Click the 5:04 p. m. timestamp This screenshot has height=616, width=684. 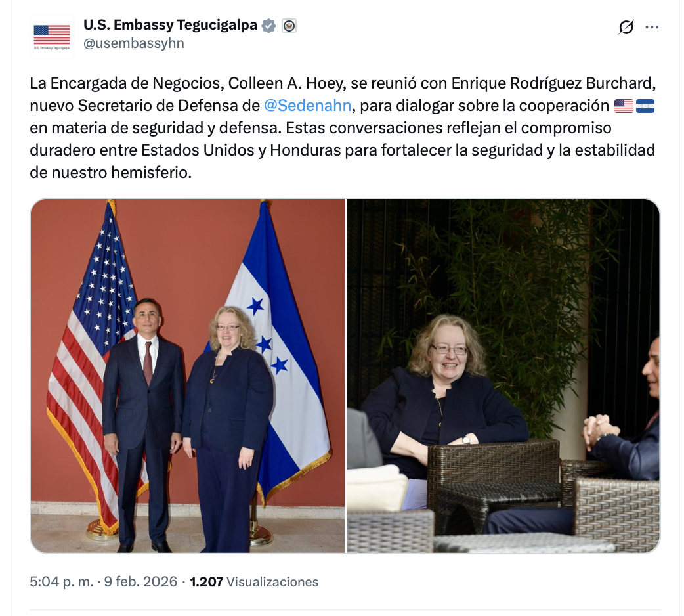(62, 582)
